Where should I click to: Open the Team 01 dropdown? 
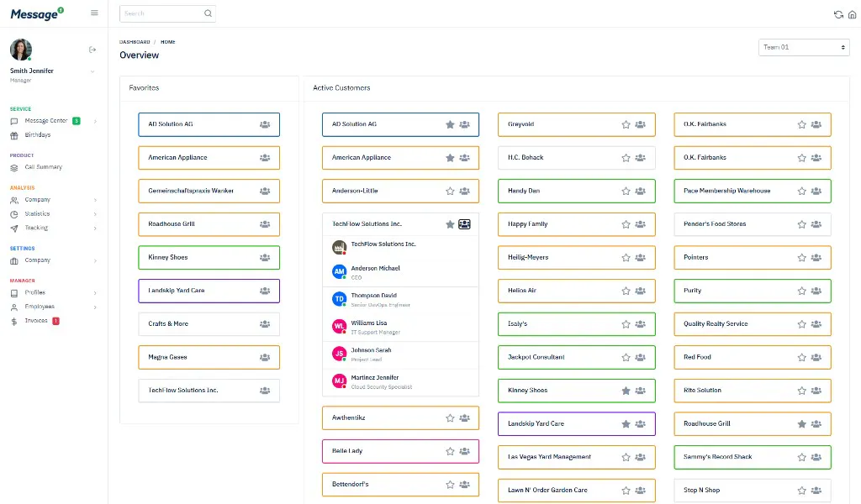pos(804,47)
